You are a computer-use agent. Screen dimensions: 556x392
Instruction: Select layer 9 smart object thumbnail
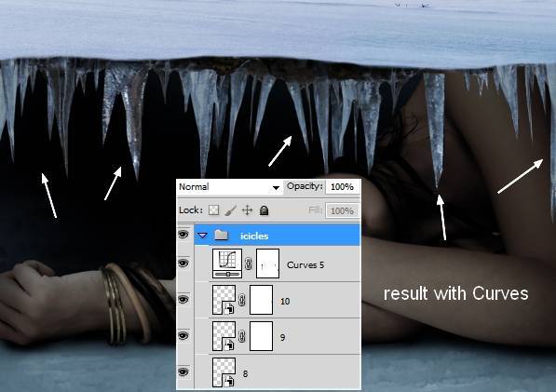click(224, 336)
